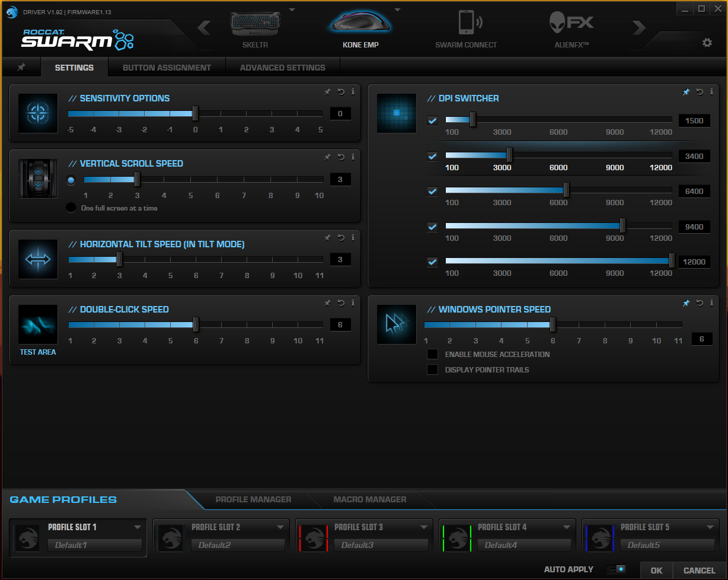Click the Vertical Scroll Speed slider handle
This screenshot has height=580, width=728.
pyautogui.click(x=137, y=179)
